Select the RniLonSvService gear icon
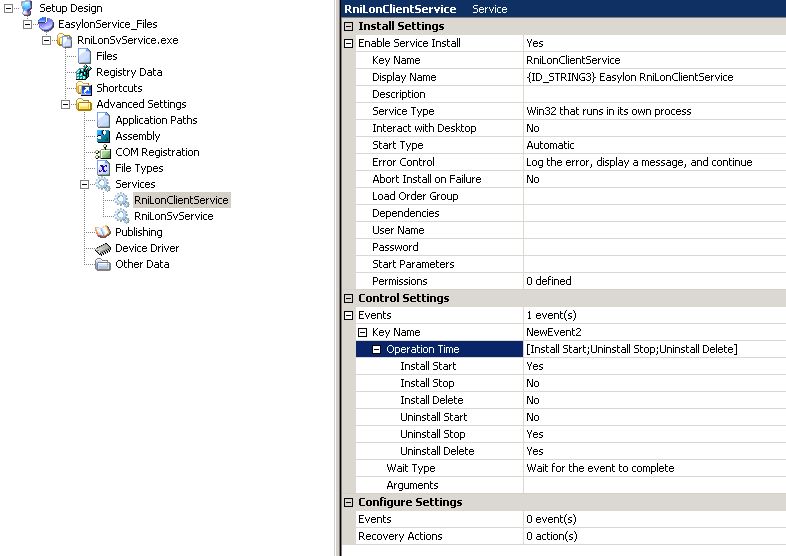The width and height of the screenshot is (786, 556). pos(122,216)
